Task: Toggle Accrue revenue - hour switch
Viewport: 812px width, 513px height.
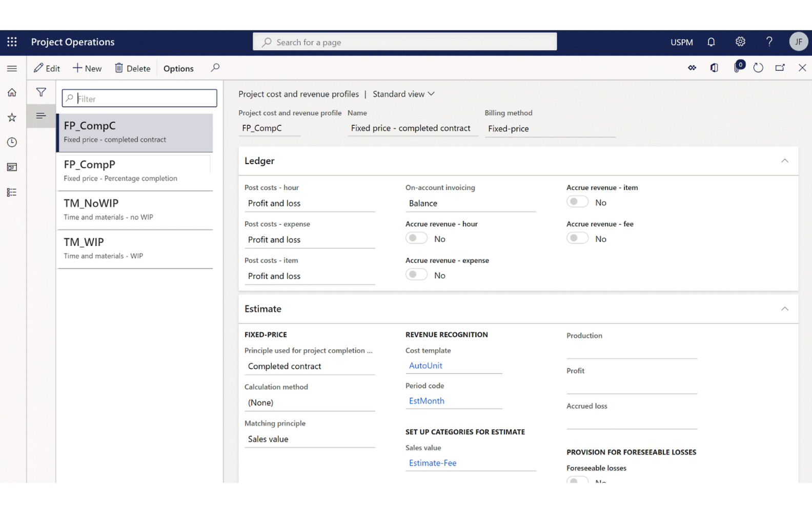Action: pyautogui.click(x=416, y=239)
